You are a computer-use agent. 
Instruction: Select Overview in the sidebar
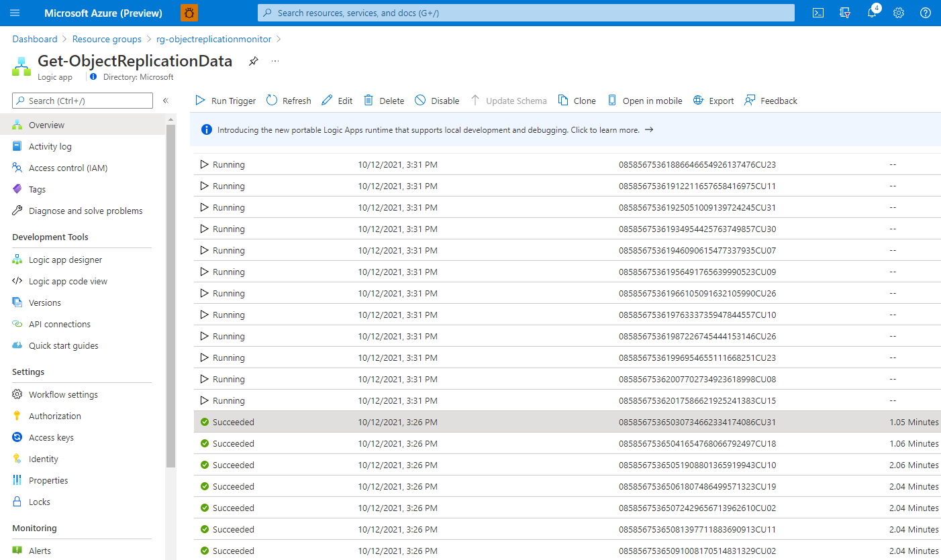coord(83,125)
